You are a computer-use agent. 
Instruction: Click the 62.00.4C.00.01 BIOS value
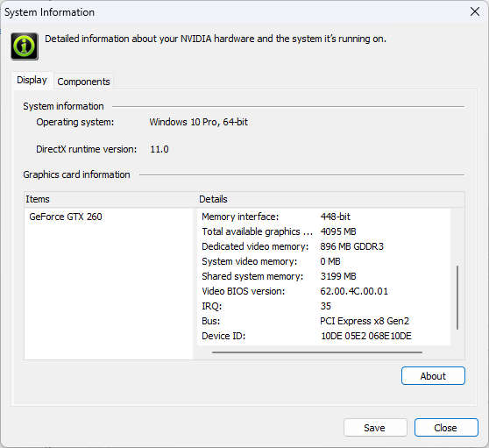click(354, 291)
